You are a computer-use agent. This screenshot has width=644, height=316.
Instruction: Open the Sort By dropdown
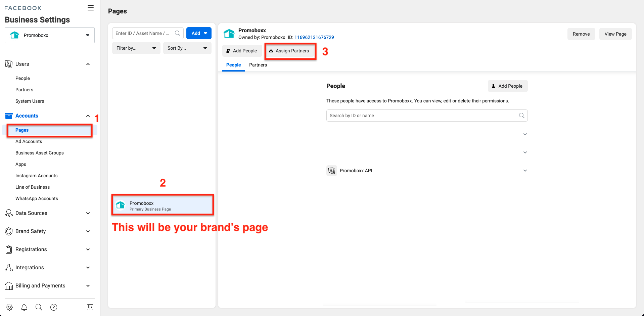[187, 48]
